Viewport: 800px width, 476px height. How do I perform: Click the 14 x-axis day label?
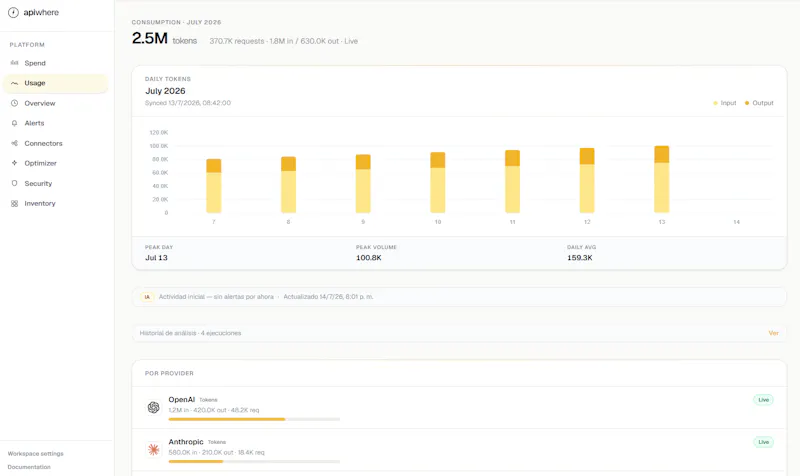(736, 222)
